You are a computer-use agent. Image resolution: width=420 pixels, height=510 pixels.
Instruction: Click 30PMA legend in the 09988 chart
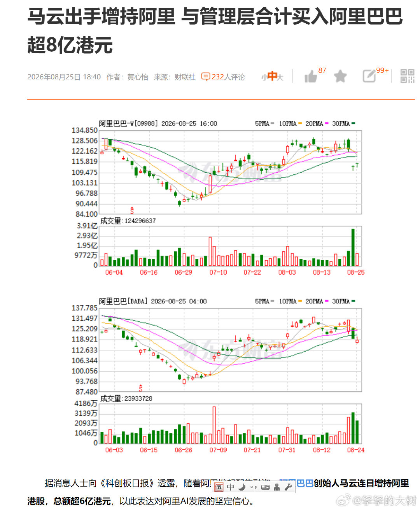pyautogui.click(x=343, y=123)
